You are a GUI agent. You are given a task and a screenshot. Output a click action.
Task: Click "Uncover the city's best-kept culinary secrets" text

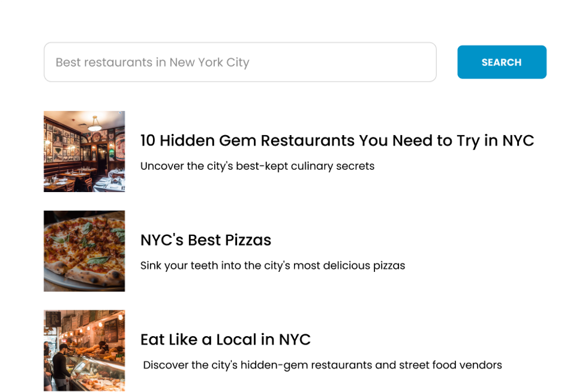click(257, 166)
